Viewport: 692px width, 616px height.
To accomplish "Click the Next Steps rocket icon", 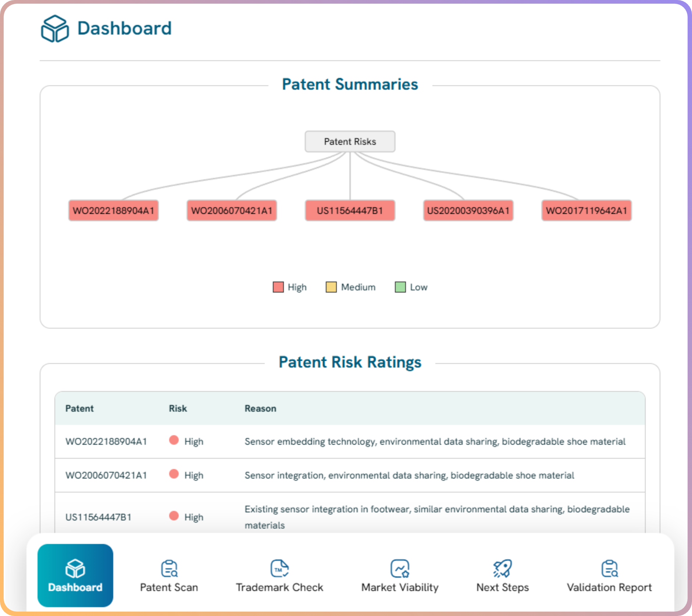I will pyautogui.click(x=502, y=568).
